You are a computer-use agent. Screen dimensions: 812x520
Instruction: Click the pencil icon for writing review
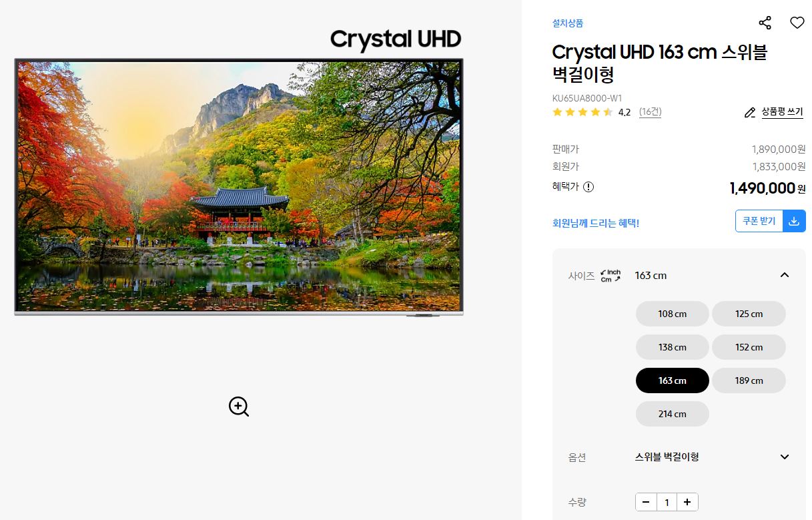(750, 113)
